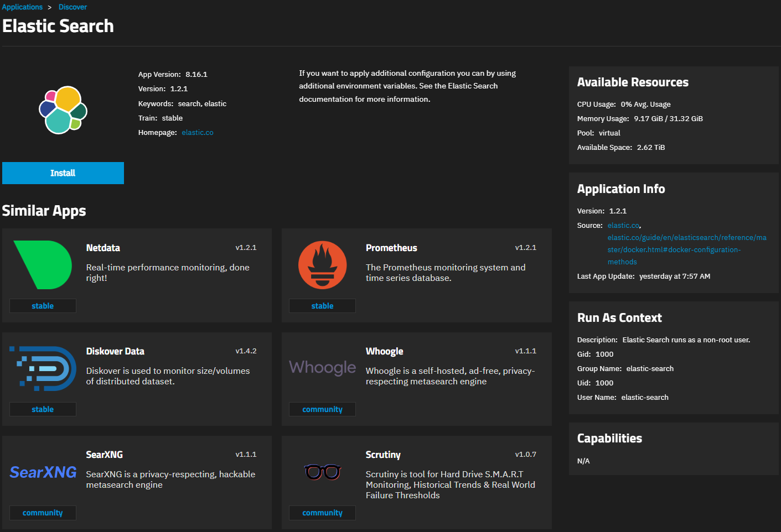Click the Prometheus app title
This screenshot has width=781, height=532.
(391, 248)
